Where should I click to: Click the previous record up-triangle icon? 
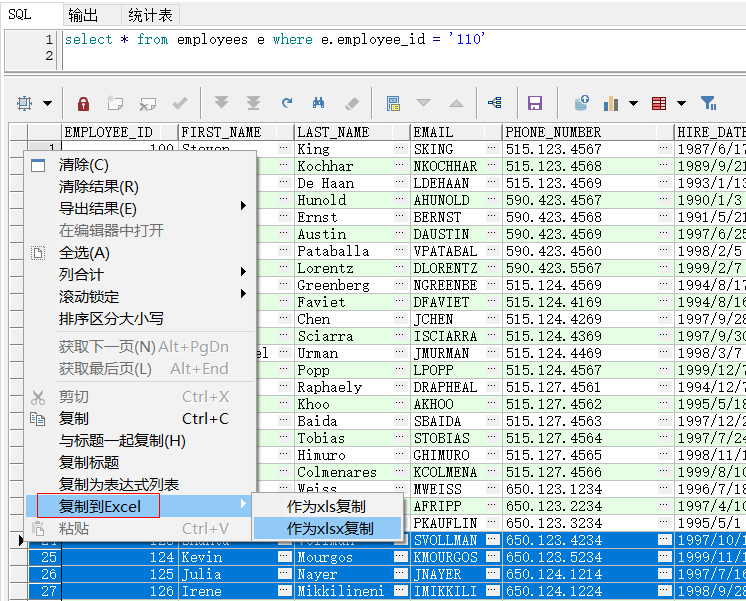click(456, 103)
